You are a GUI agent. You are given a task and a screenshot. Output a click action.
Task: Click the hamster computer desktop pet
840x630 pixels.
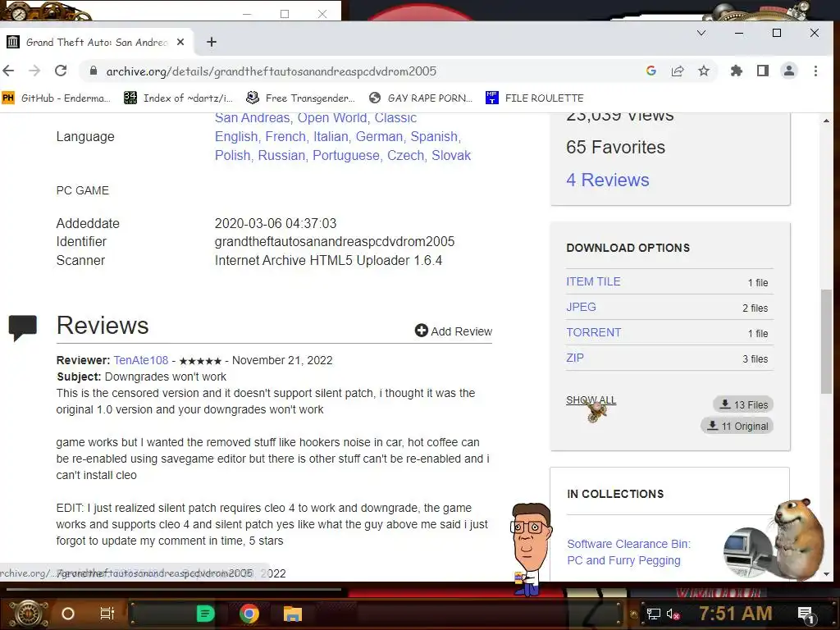click(x=774, y=541)
